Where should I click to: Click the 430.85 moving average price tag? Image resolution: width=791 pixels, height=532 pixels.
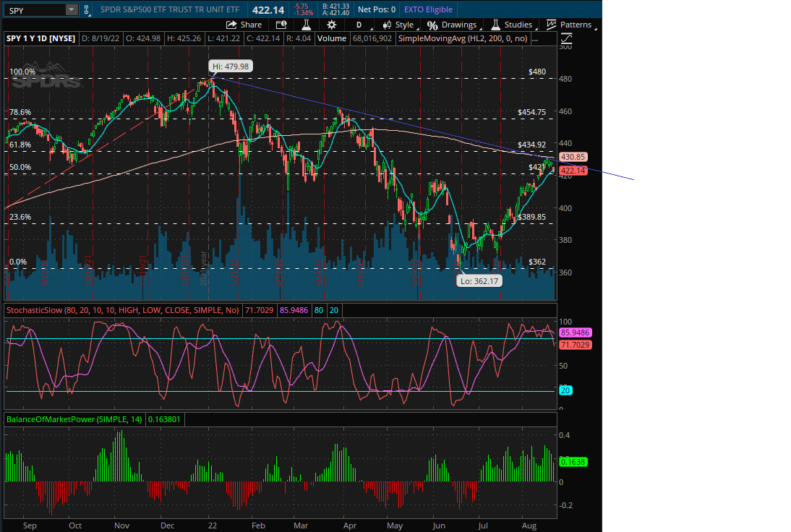(x=573, y=157)
